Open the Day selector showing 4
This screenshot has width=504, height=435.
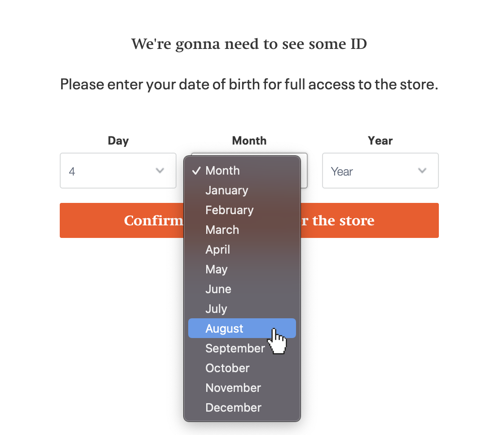[118, 171]
